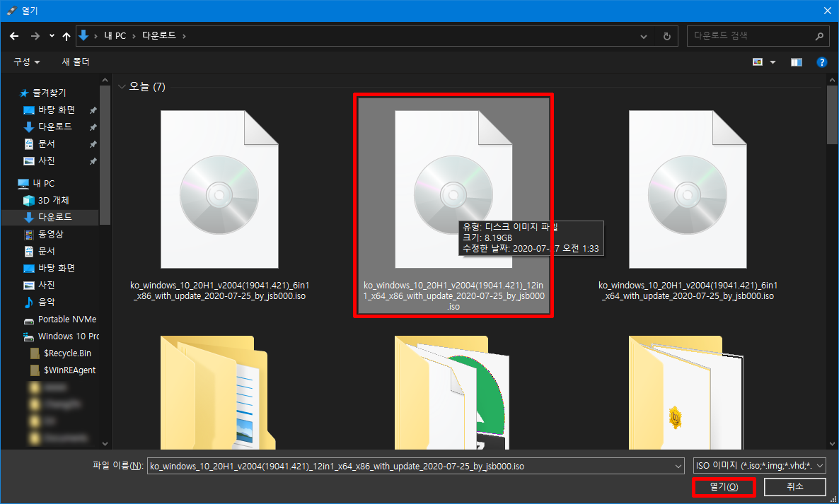Image resolution: width=839 pixels, height=504 pixels.
Task: Close the 열기 dialog
Action: click(x=827, y=11)
